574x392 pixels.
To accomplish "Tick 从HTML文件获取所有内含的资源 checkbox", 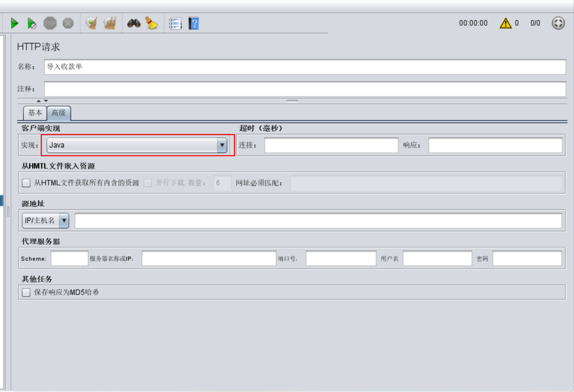I will point(26,183).
